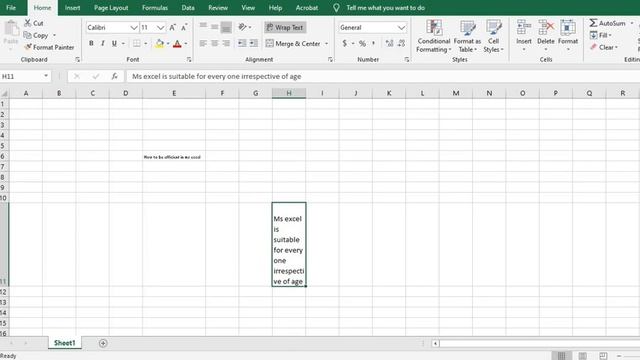Select the Format Painter brush
This screenshot has width=640, height=360.
(x=28, y=47)
